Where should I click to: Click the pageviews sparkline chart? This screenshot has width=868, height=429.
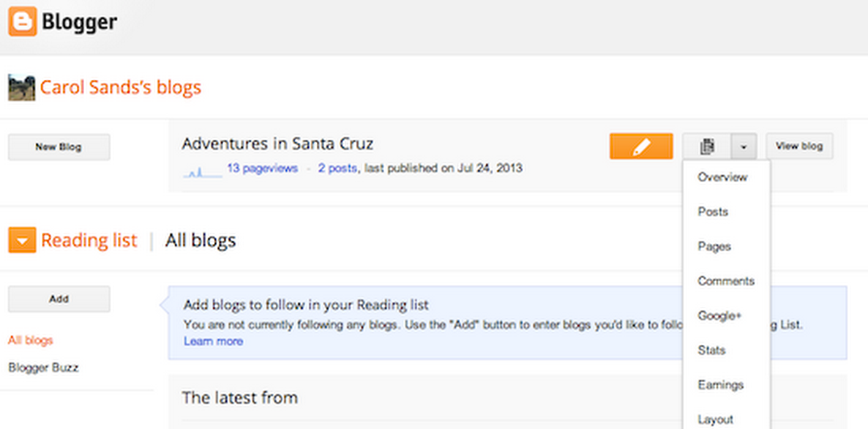[203, 170]
